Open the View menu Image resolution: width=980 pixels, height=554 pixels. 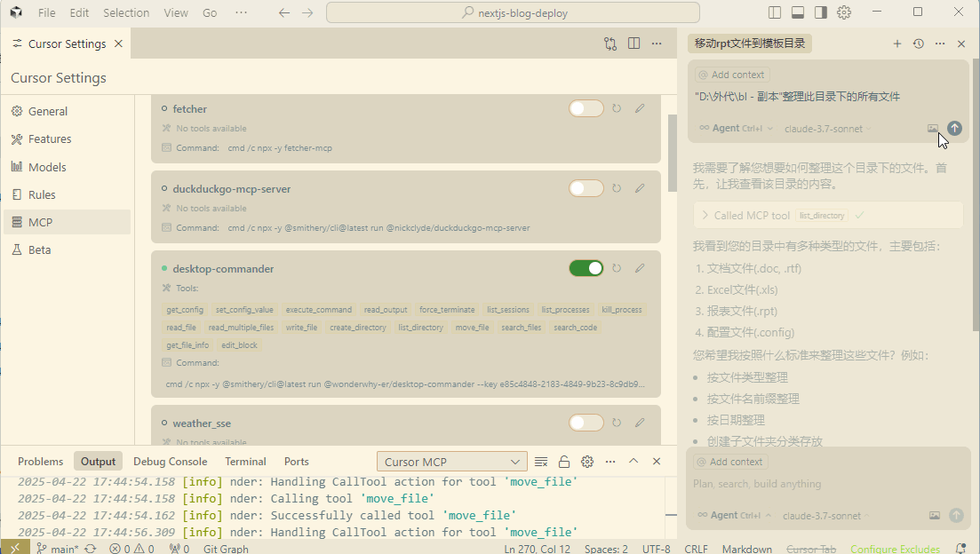coord(176,12)
